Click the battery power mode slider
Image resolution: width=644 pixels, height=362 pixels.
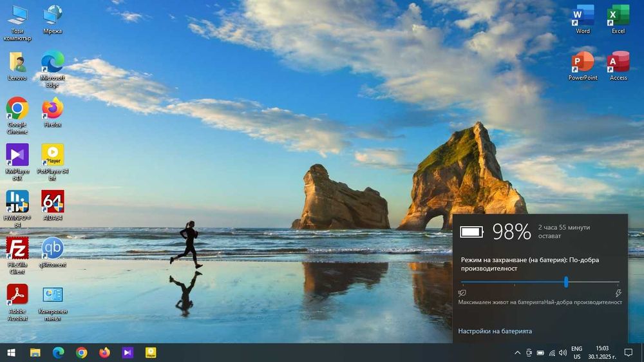click(566, 282)
